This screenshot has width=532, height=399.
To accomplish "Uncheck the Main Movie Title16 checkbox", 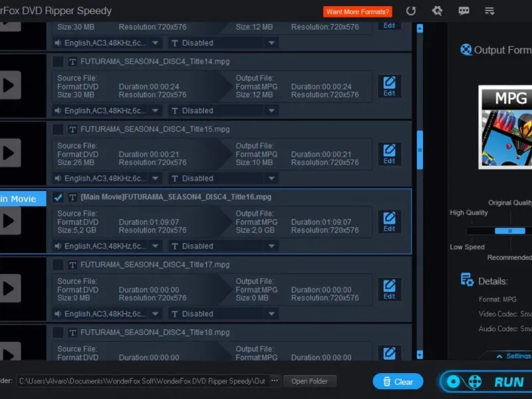I will tap(58, 197).
